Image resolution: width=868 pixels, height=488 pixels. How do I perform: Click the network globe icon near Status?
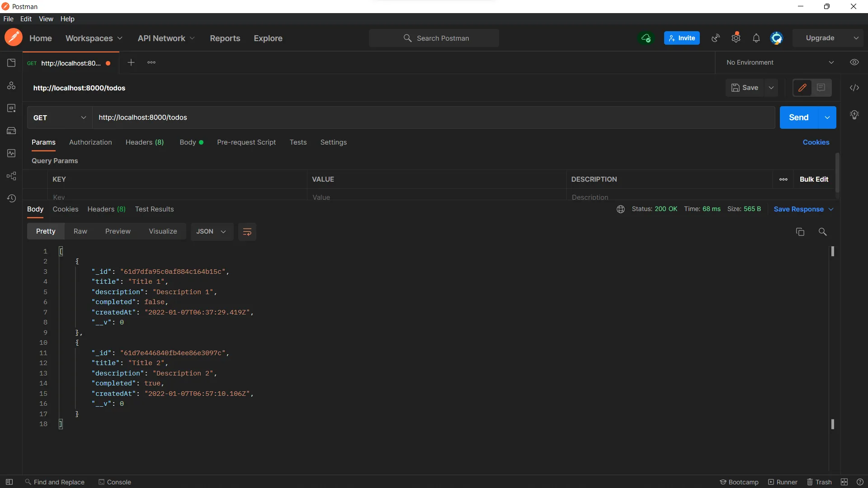[621, 209]
